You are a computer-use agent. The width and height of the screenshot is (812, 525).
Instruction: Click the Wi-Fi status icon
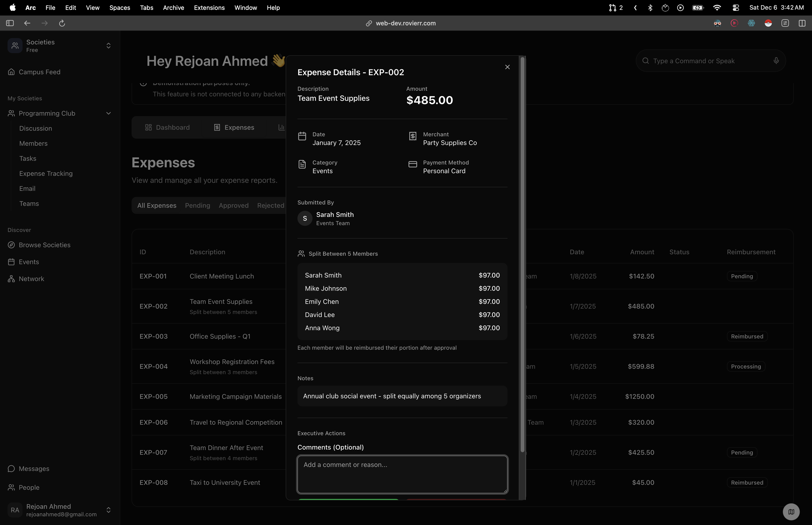click(717, 8)
